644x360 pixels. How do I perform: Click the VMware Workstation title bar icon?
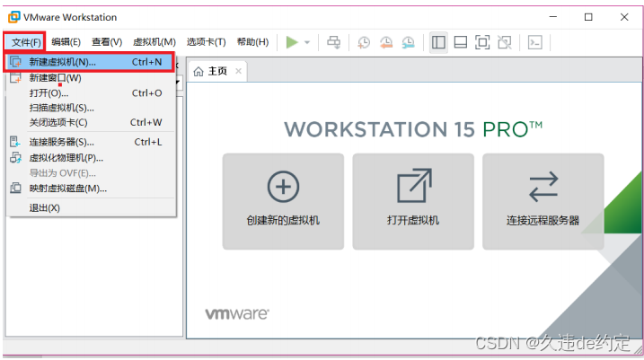[14, 17]
